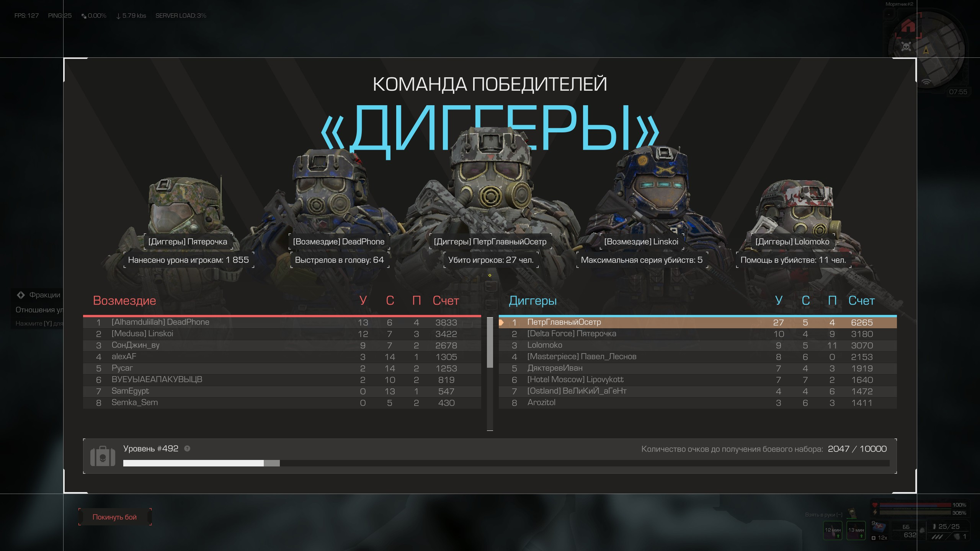The height and width of the screenshot is (551, 980).
Task: Select row [Hotel Moscow] Lipovykott
Action: [697, 380]
